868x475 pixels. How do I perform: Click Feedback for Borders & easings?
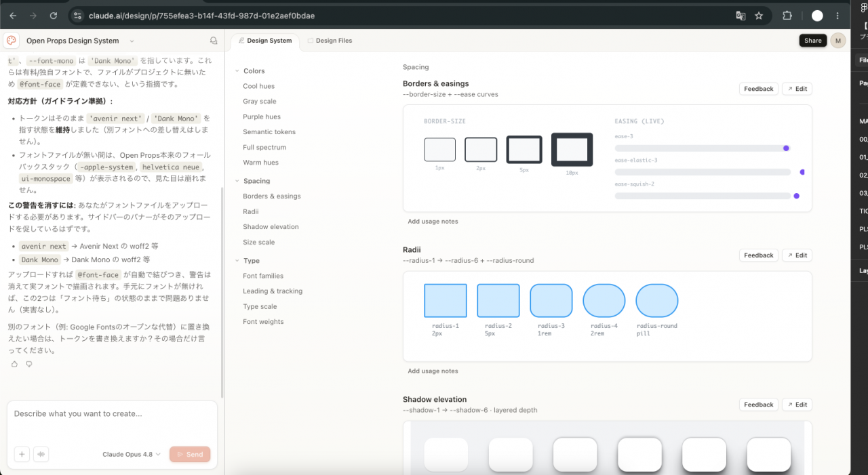click(x=758, y=89)
